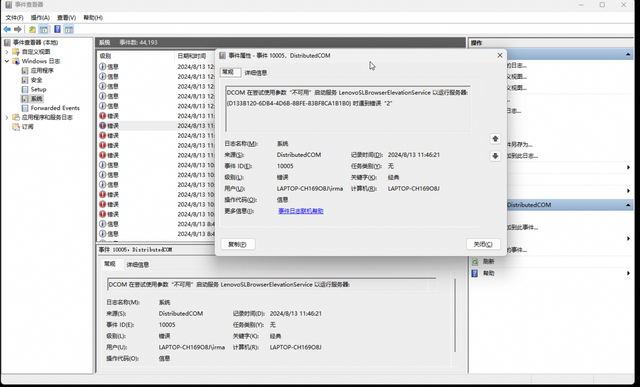Image resolution: width=640 pixels, height=387 pixels.
Task: Open the 文件(F) menu
Action: [14, 18]
